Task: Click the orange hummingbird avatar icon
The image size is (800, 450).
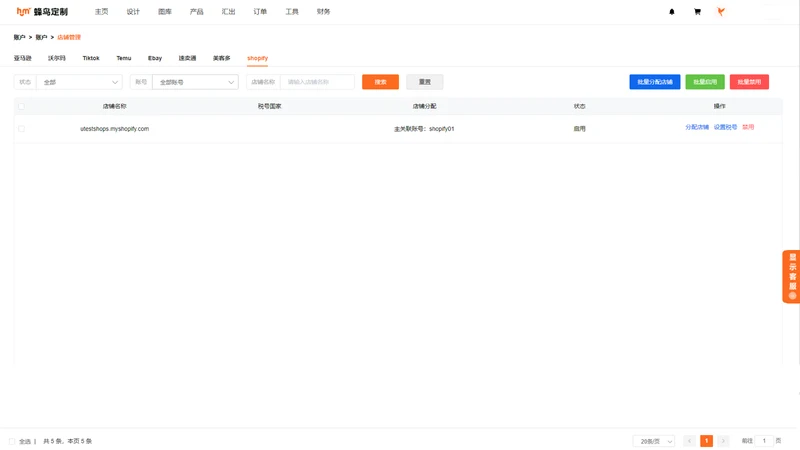Action: (x=720, y=12)
